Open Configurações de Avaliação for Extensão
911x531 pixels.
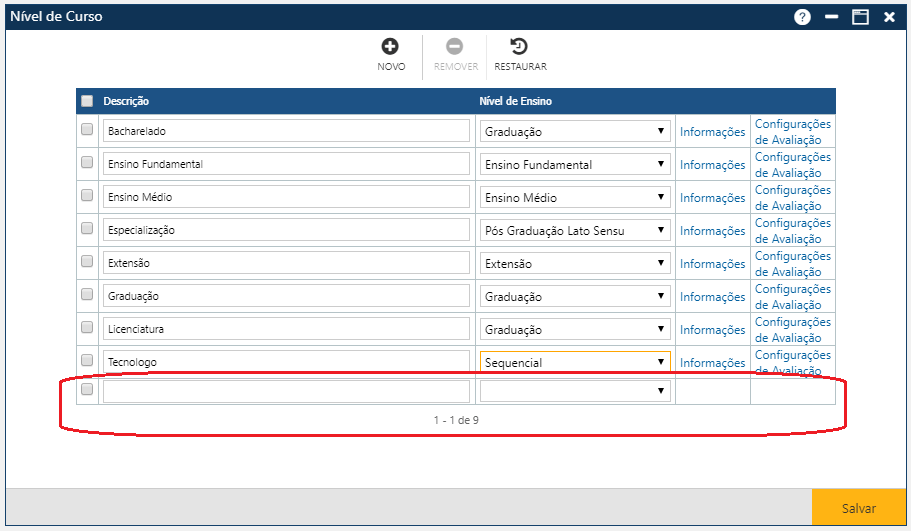792,264
